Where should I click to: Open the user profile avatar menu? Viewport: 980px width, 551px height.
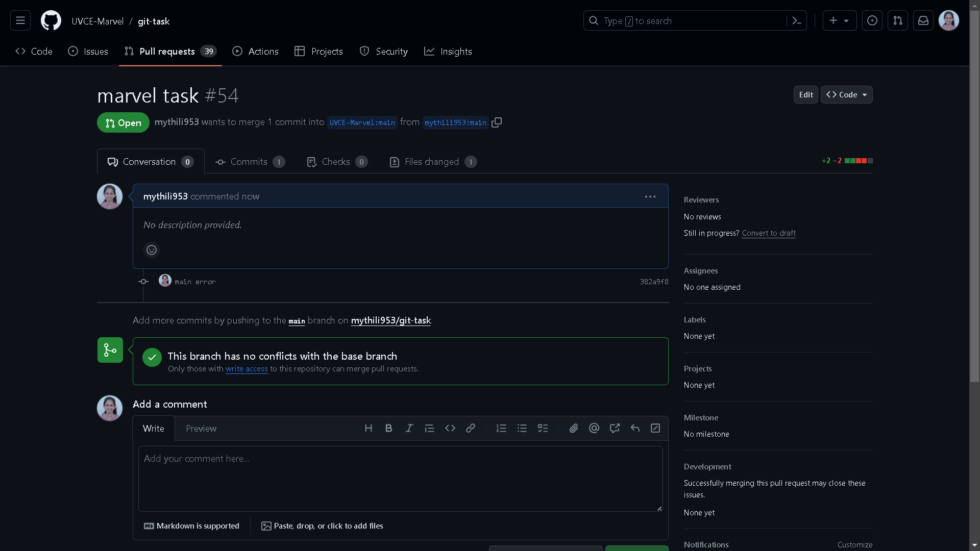[949, 20]
